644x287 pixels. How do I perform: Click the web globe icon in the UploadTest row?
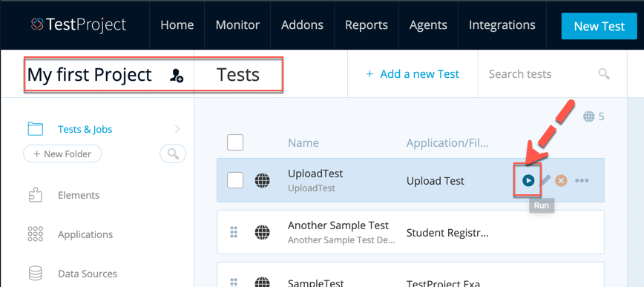point(263,180)
